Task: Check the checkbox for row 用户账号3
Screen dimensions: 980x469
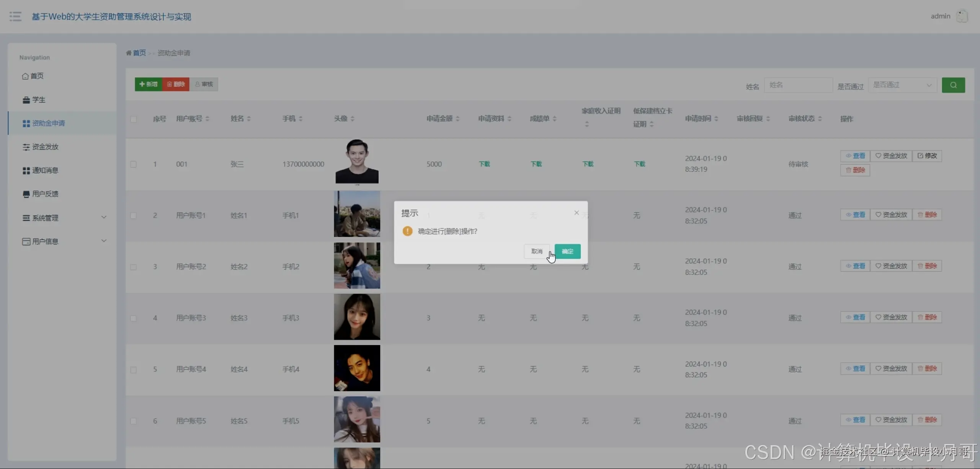Action: coord(133,318)
